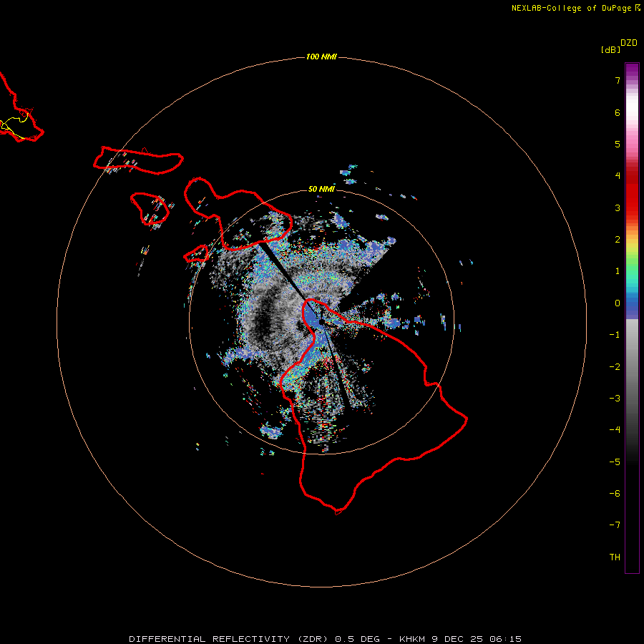Click the TH threshold label on legend

pos(615,557)
